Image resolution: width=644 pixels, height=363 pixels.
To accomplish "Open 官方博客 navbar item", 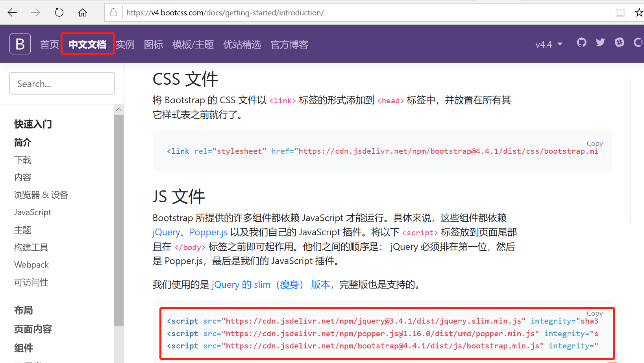I will [x=289, y=45].
